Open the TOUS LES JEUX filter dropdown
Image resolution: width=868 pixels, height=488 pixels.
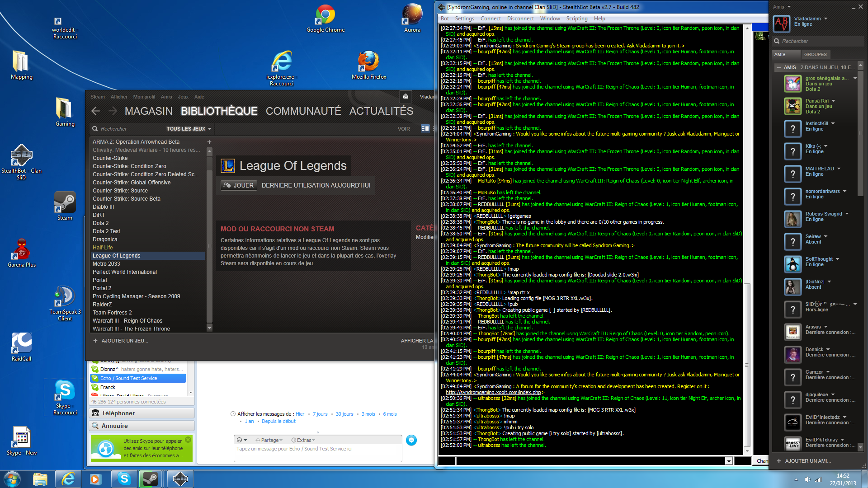[x=189, y=129]
